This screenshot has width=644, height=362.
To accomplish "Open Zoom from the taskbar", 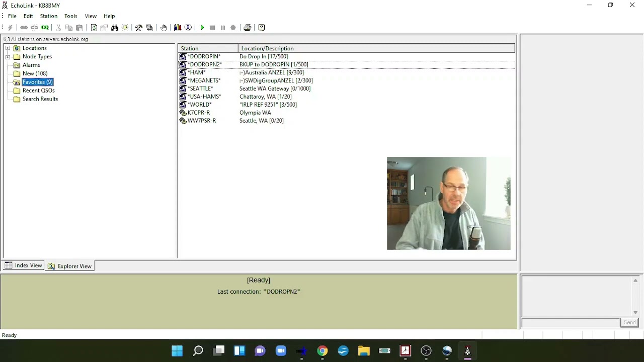I will tap(281, 351).
